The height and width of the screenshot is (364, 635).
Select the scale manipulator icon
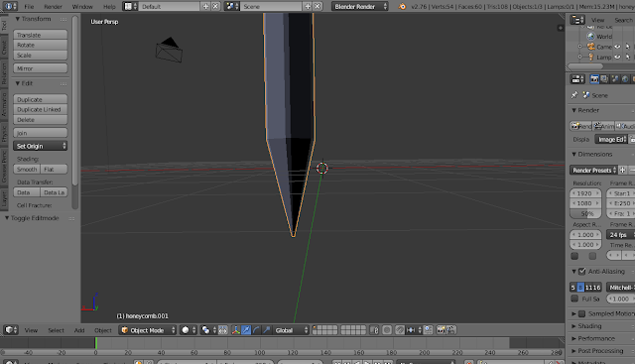[266, 330]
